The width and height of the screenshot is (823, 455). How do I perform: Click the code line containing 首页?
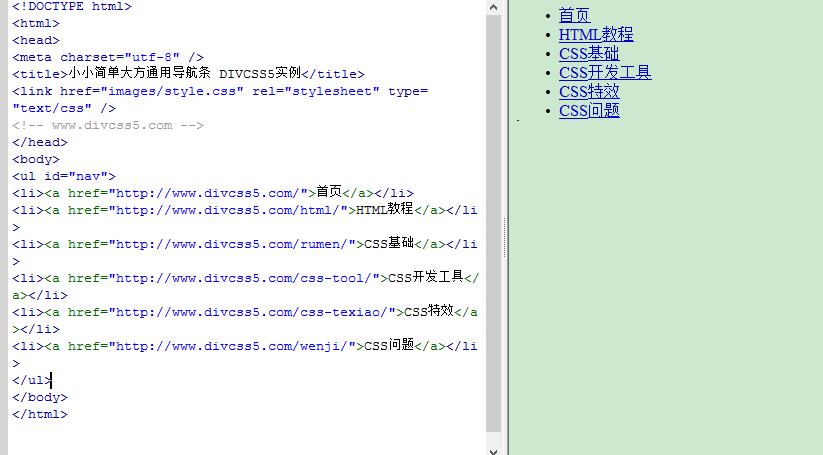213,193
